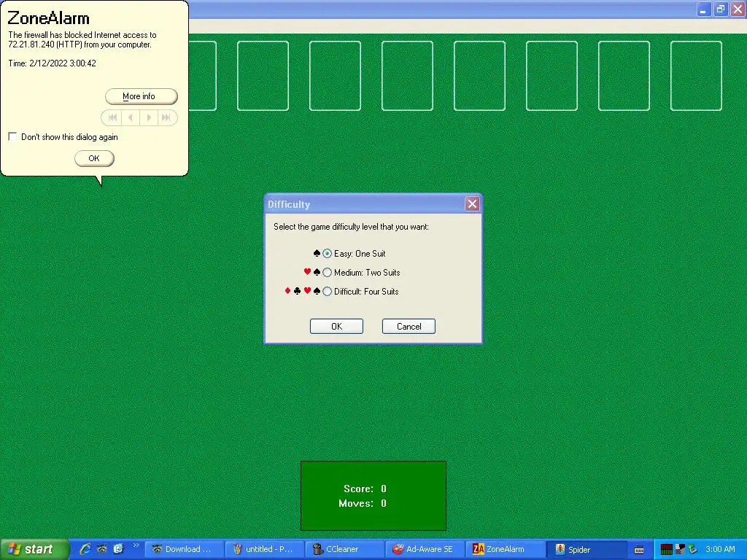Image resolution: width=747 pixels, height=560 pixels.
Task: Click the Outlook Express Quick Launch icon
Action: click(118, 549)
